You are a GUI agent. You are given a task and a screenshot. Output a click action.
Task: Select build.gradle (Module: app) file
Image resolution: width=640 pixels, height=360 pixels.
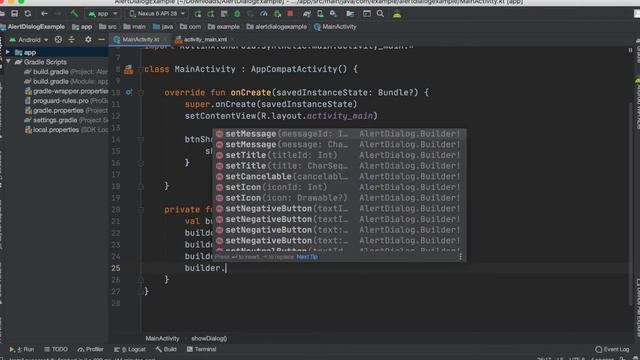click(x=66, y=82)
